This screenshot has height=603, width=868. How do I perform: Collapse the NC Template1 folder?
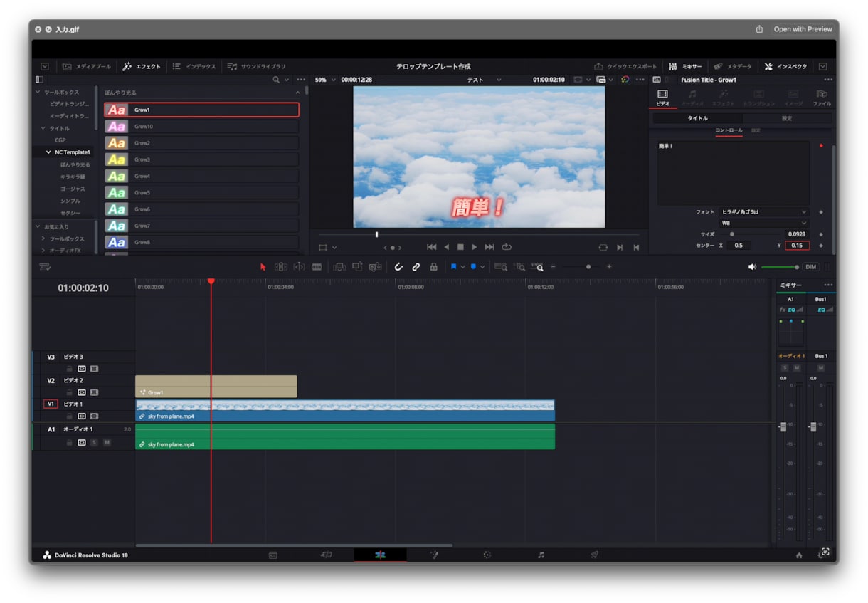point(48,152)
